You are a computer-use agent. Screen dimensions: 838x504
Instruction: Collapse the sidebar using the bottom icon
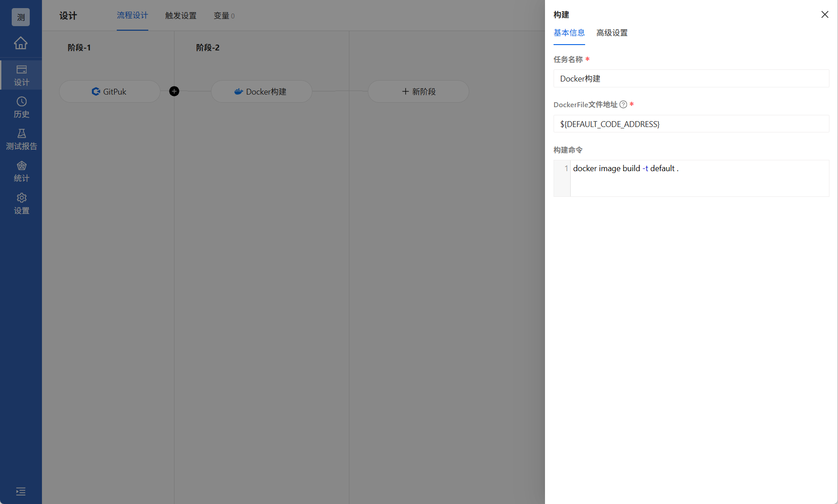pos(20,491)
